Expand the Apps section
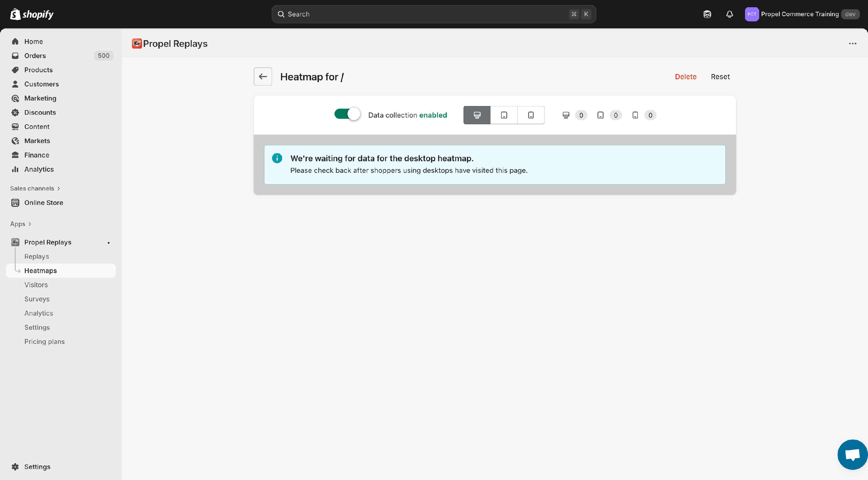The image size is (868, 480). (21, 224)
